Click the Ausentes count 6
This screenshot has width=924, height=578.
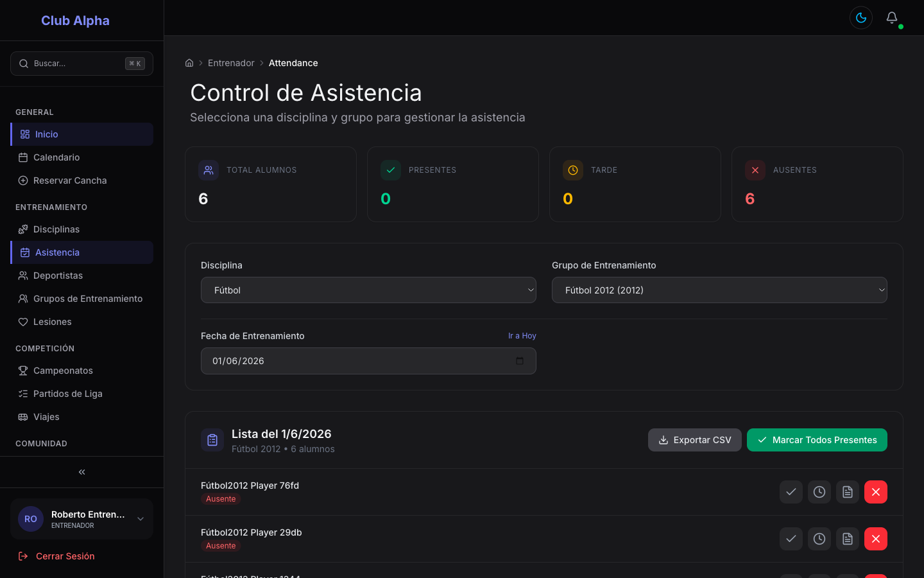pos(749,199)
